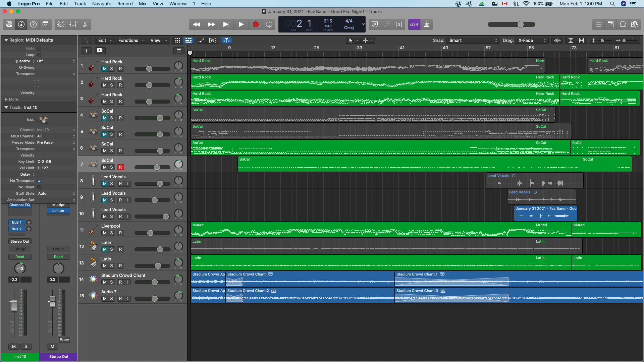Open the Window menu
Image resolution: width=644 pixels, height=362 pixels.
pyautogui.click(x=178, y=4)
